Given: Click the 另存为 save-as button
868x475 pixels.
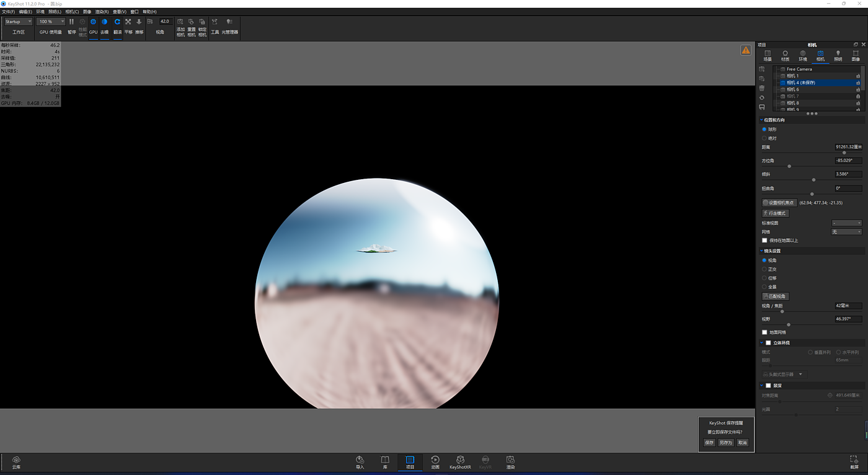Looking at the screenshot, I should (x=725, y=443).
